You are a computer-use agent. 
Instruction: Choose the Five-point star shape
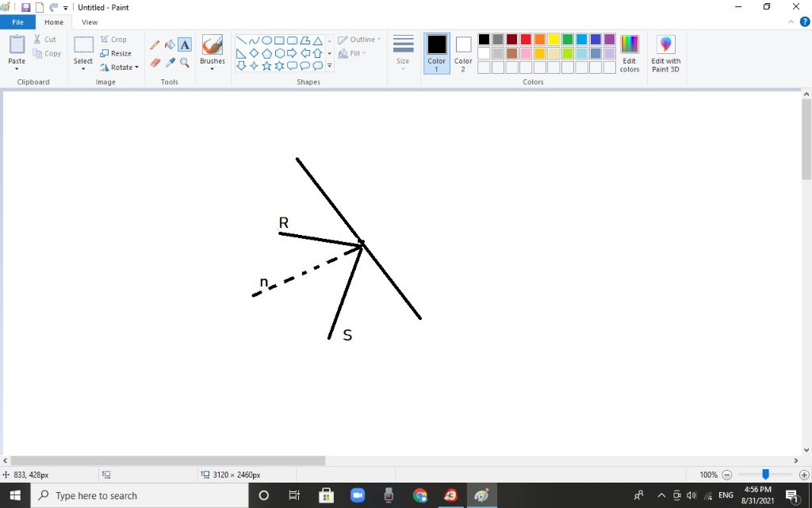(x=266, y=65)
